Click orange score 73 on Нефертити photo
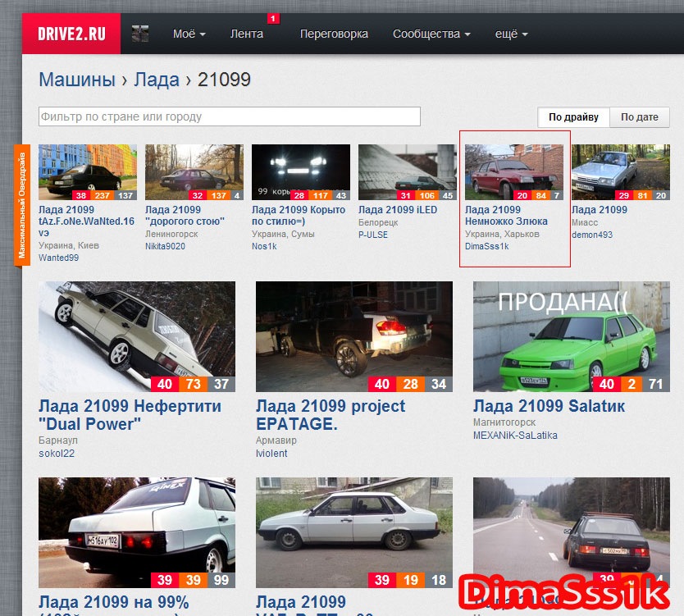Image resolution: width=684 pixels, height=616 pixels. (194, 384)
